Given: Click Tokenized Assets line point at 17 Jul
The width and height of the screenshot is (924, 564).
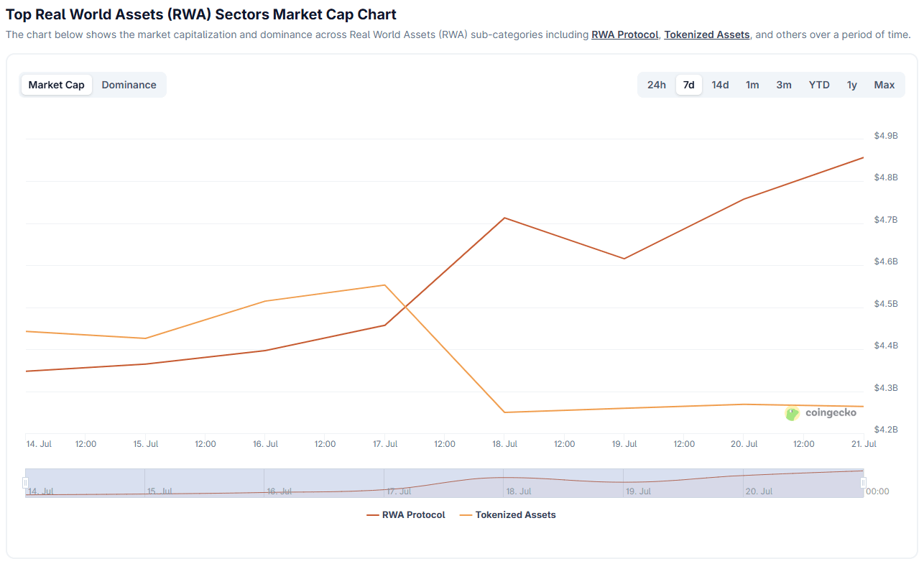Looking at the screenshot, I should pos(385,285).
